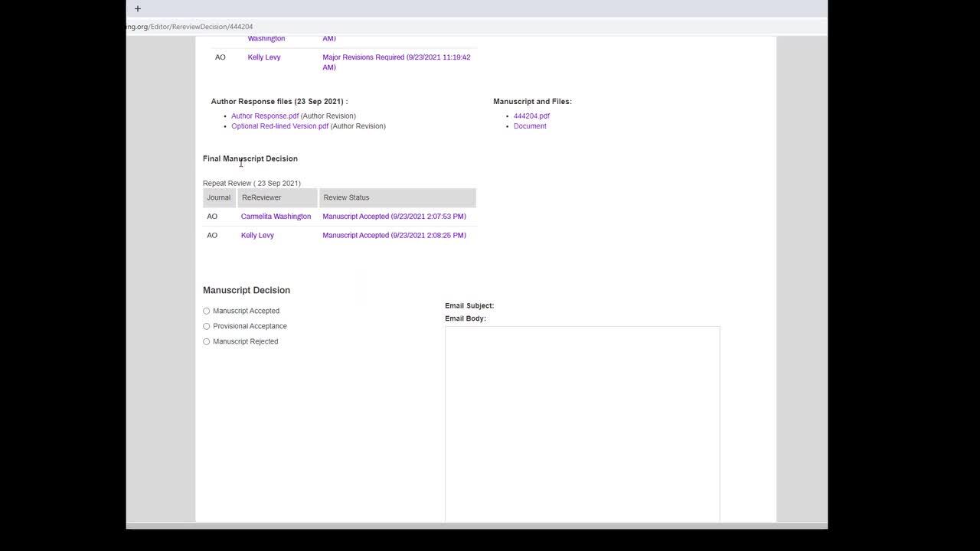Open the Document link under Manuscript and Files
Screen dimensions: 980x551
pos(530,126)
